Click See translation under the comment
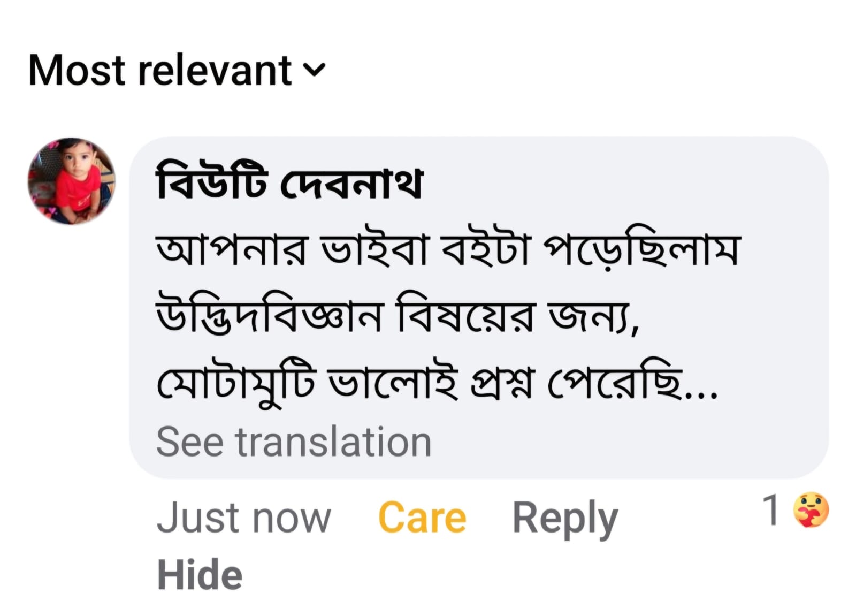This screenshot has width=856, height=616. (294, 442)
